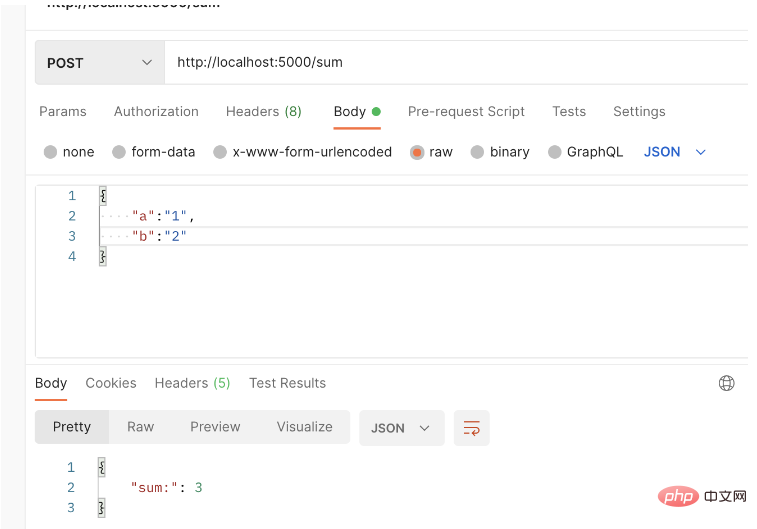Image resolution: width=757 pixels, height=529 pixels.
Task: Click the request URL input field
Action: click(x=456, y=63)
